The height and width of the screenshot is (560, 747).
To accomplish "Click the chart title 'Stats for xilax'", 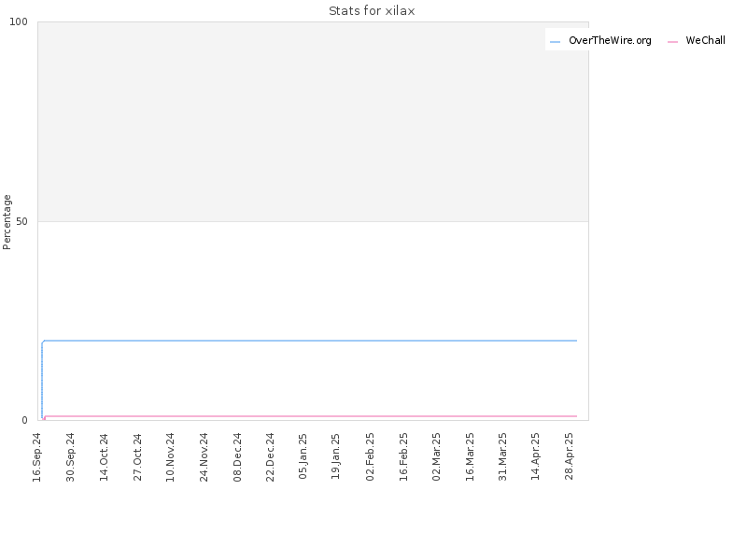I will coord(372,11).
